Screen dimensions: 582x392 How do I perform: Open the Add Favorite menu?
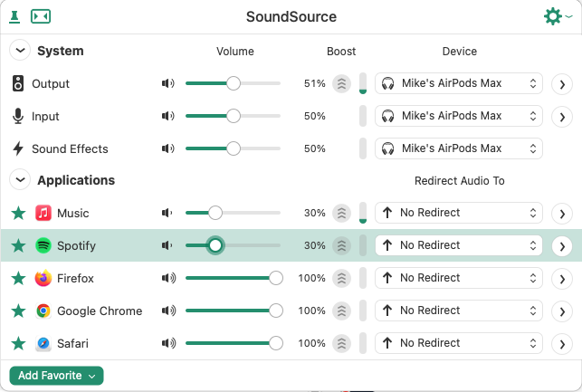pos(56,376)
